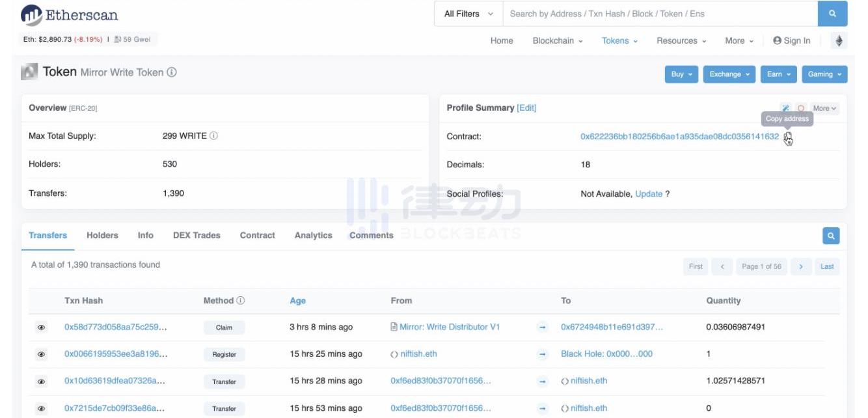Expand the Tokens menu

[x=619, y=40]
